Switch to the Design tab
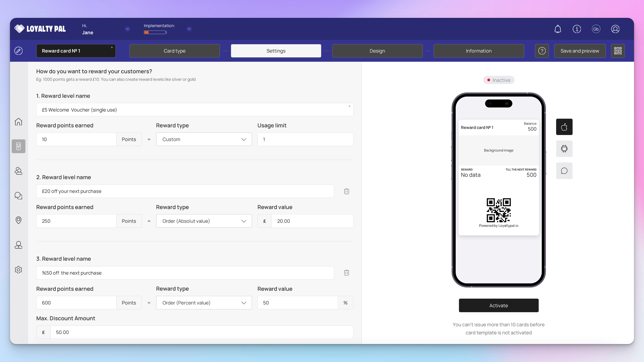The width and height of the screenshot is (644, 362). tap(377, 51)
